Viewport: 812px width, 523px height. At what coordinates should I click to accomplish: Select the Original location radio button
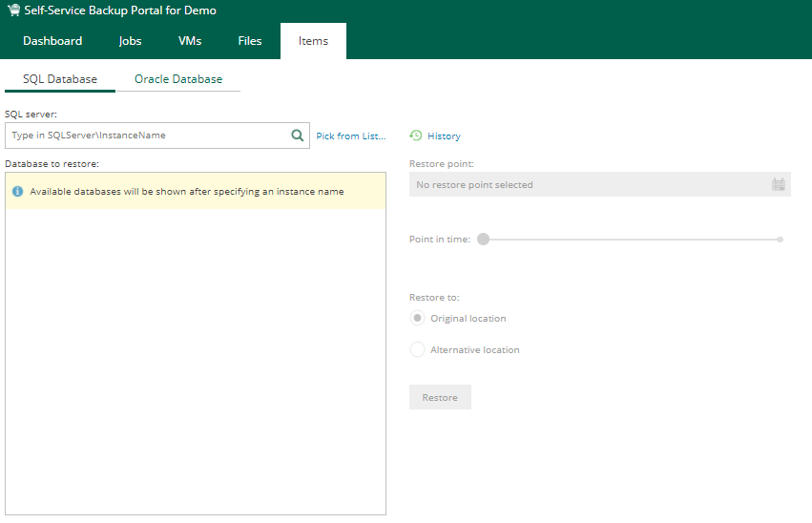417,318
